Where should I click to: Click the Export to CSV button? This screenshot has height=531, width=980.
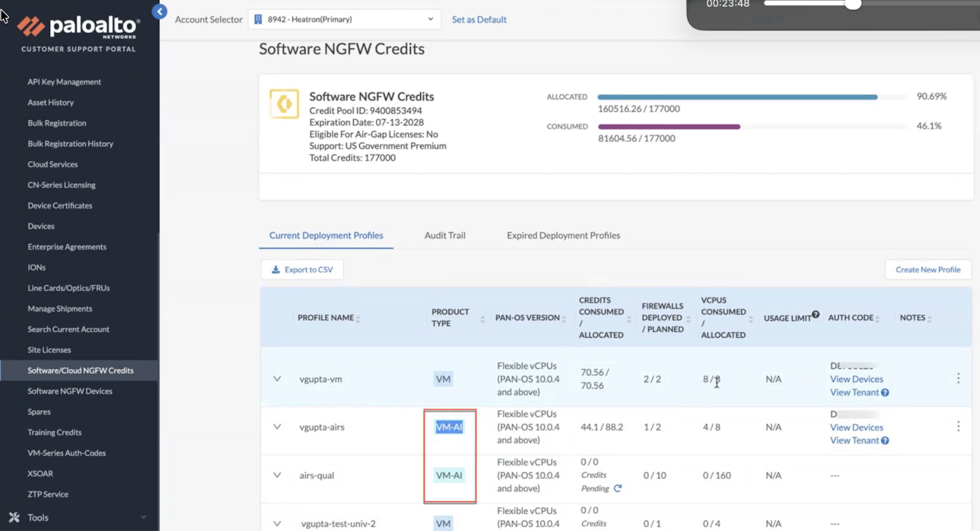[303, 269]
